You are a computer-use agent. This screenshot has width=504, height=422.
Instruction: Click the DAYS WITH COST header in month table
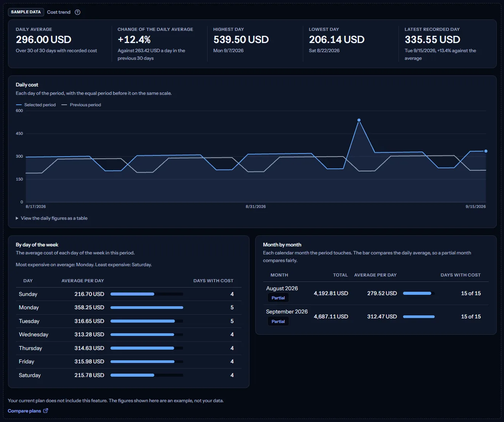coord(461,275)
